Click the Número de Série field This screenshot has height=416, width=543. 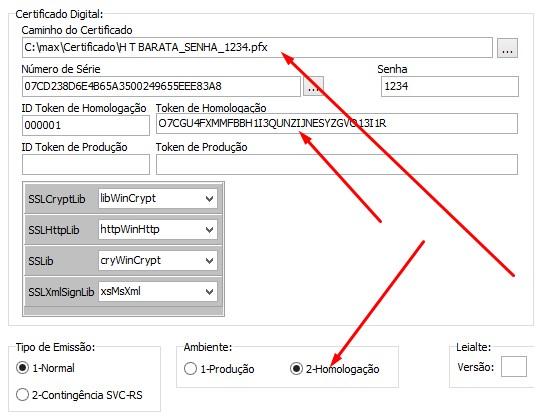(x=161, y=86)
